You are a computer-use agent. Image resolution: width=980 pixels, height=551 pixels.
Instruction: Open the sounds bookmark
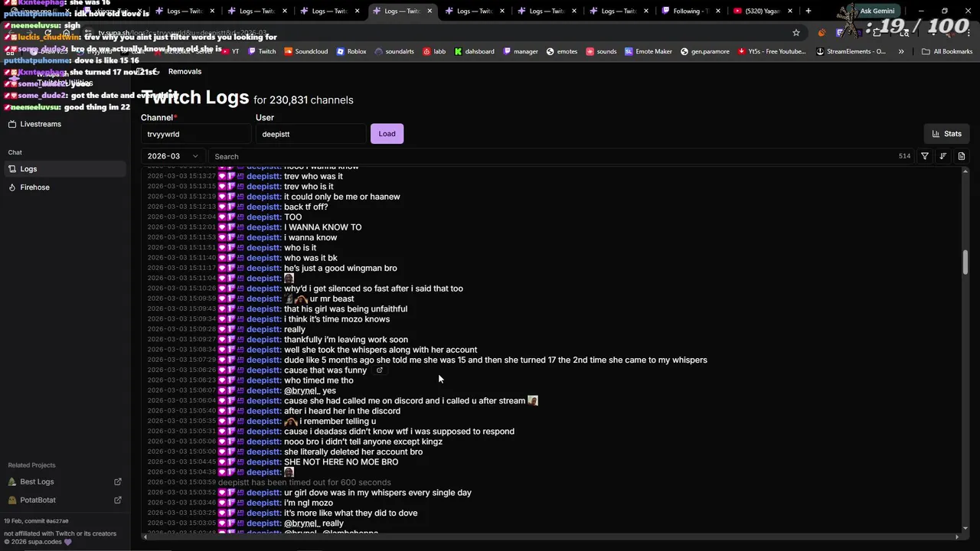point(601,51)
